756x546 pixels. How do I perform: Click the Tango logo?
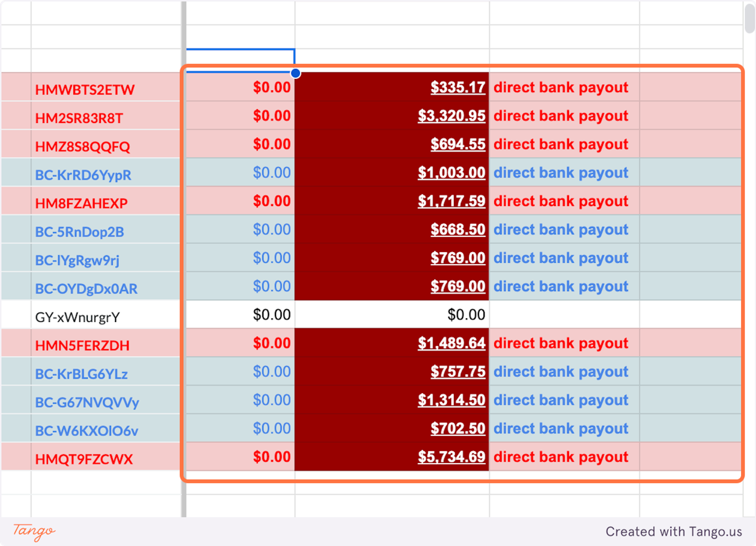[34, 532]
